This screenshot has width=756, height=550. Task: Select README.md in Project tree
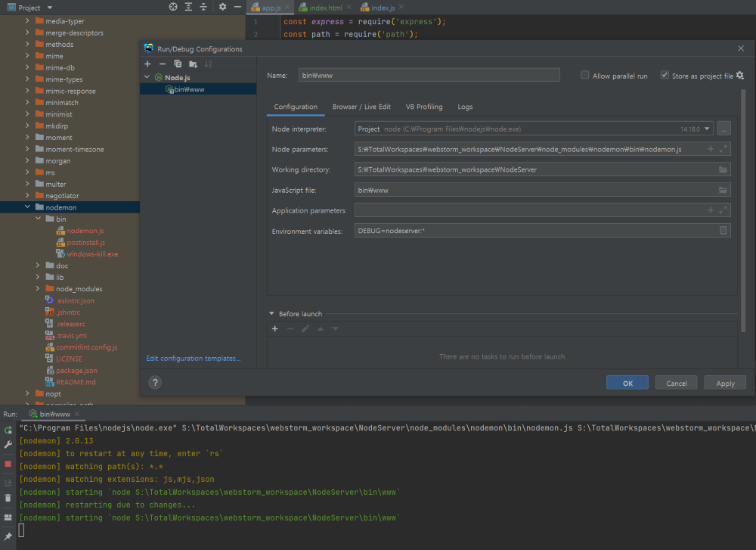(x=76, y=382)
